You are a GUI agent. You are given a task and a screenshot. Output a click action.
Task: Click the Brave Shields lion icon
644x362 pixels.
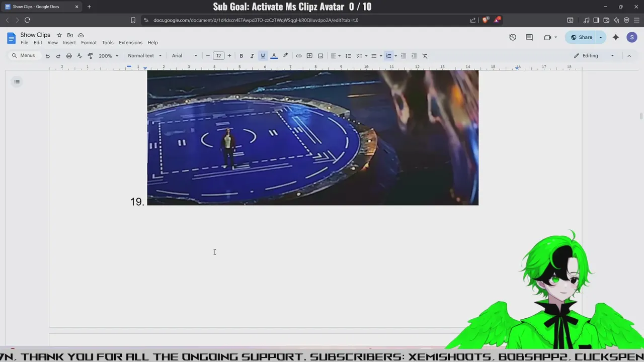(485, 20)
